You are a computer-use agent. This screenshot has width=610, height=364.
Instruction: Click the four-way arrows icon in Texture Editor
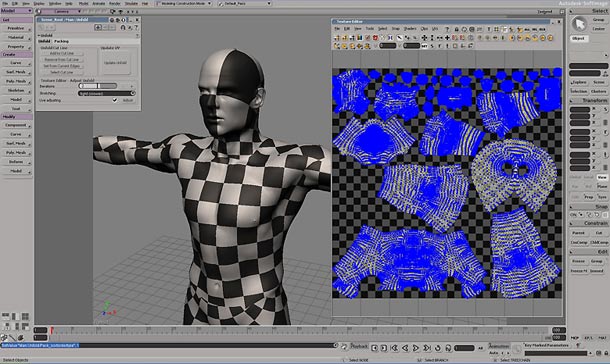(424, 38)
